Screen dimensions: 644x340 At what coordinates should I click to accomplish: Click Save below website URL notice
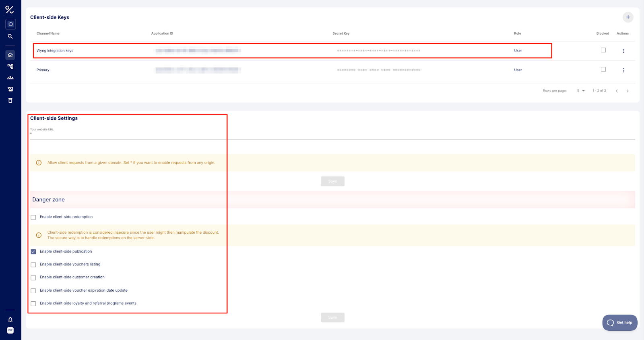tap(332, 181)
